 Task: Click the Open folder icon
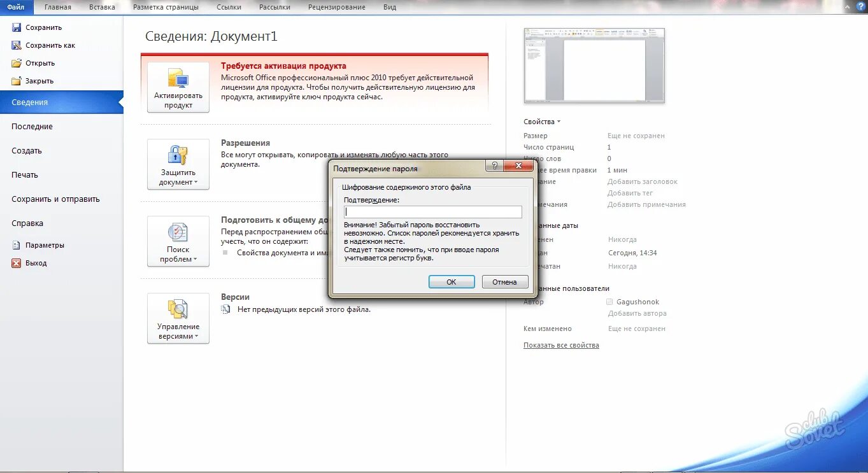(x=17, y=63)
